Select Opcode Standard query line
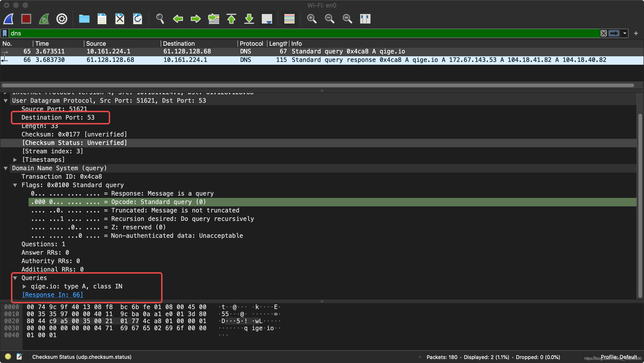Screen dimensions: 644x363 [x=332, y=202]
